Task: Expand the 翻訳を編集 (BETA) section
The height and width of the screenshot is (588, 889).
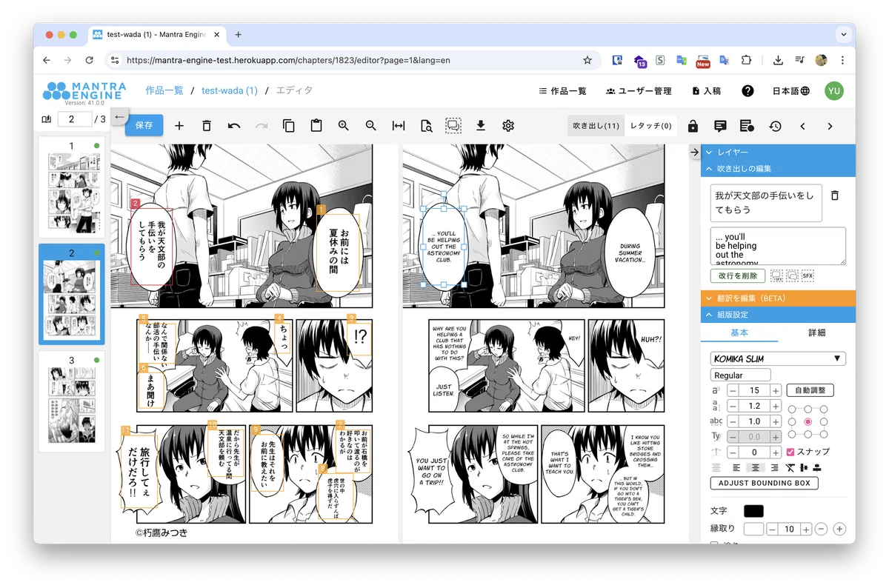Action: click(x=778, y=298)
